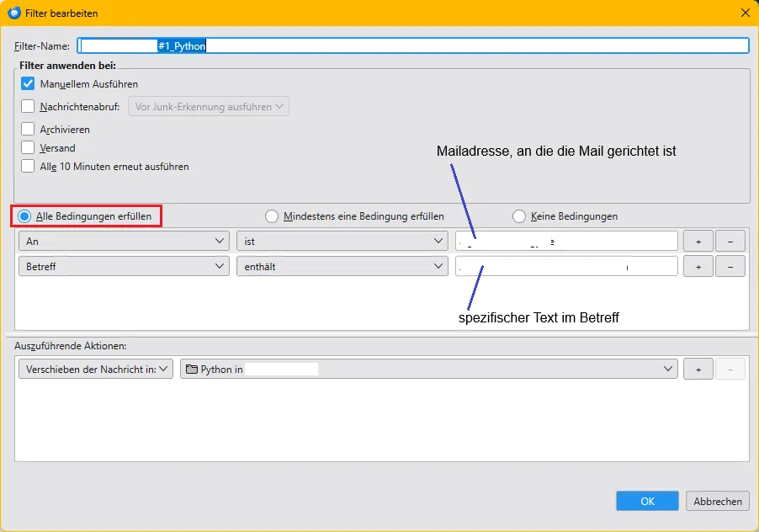This screenshot has height=532, width=759.
Task: Click the An condition value field
Action: coord(566,241)
